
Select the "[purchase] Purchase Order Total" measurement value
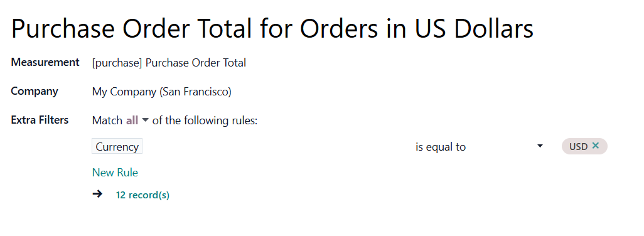[x=169, y=63]
